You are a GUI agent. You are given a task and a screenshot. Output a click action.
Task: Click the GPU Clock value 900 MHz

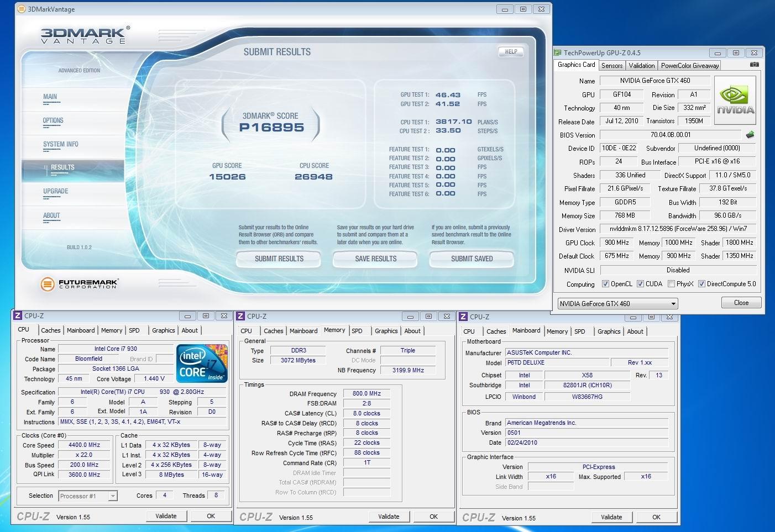616,242
